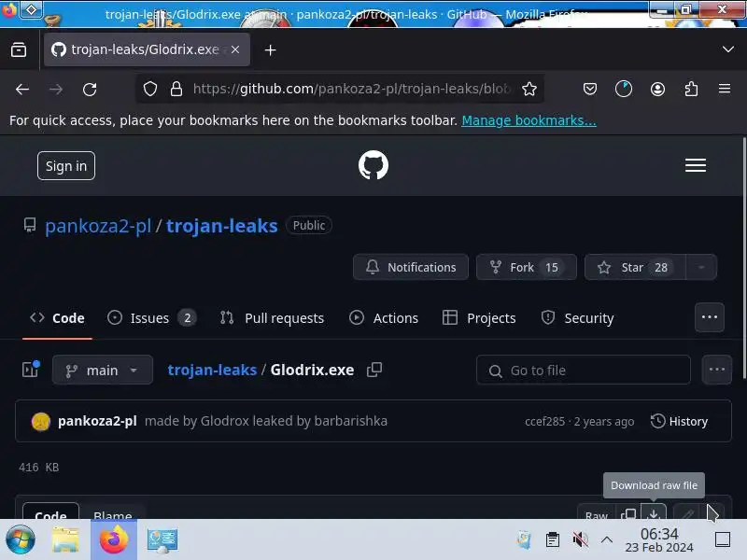747x560 pixels.
Task: Open the extensions puzzle icon
Action: [691, 89]
